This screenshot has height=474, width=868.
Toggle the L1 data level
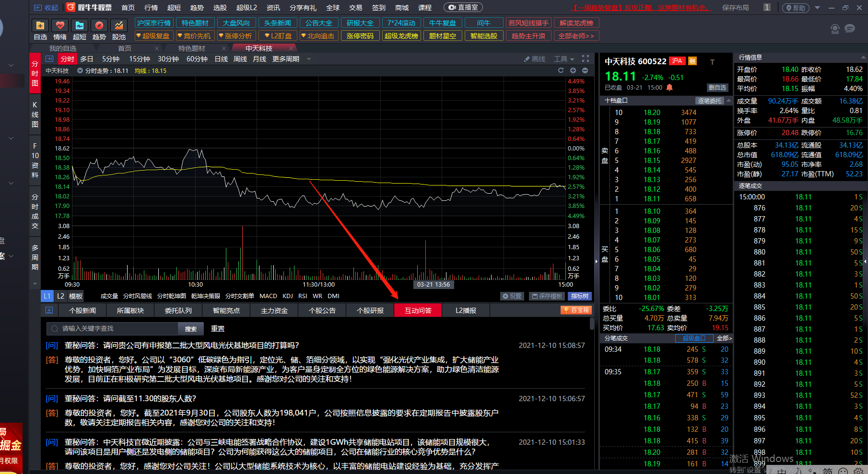pyautogui.click(x=47, y=296)
